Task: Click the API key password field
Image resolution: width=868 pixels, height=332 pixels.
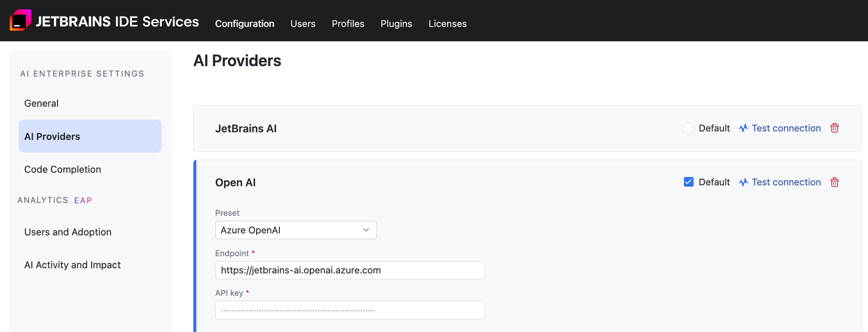Action: pos(350,310)
